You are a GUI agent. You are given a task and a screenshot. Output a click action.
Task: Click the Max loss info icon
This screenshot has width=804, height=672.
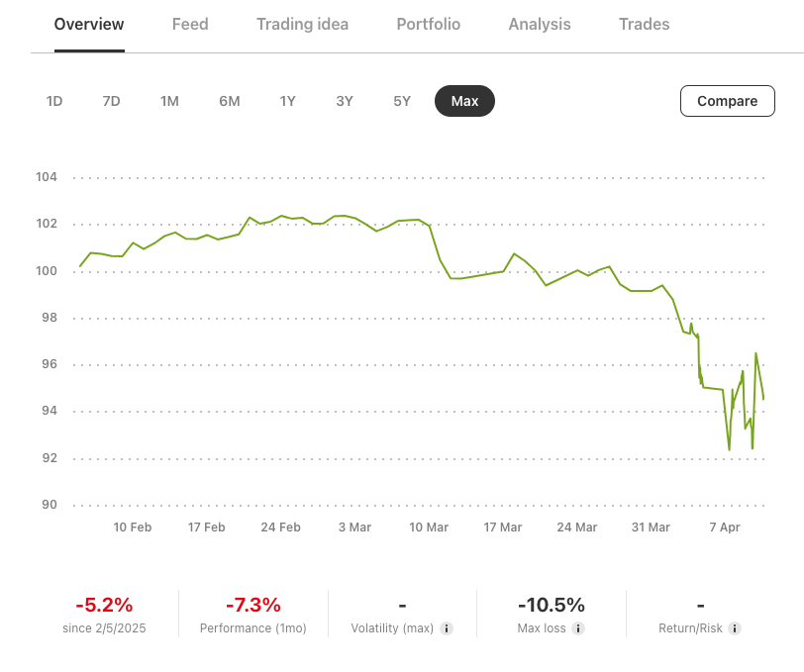tap(578, 628)
